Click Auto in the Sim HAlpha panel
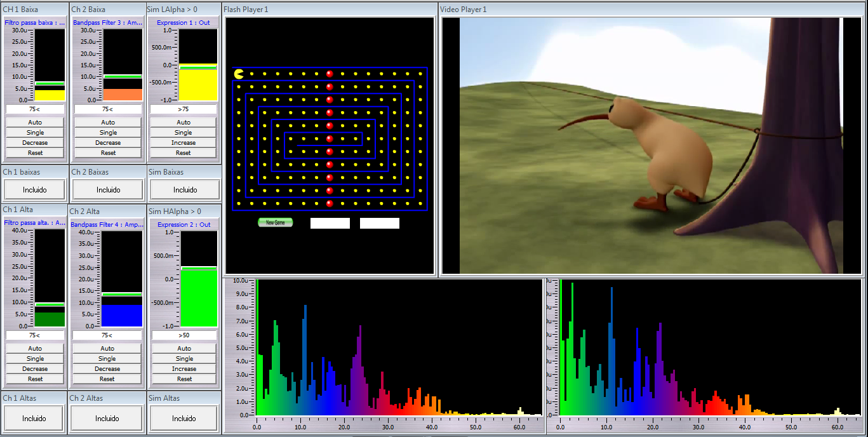This screenshot has width=868, height=437. pos(184,348)
